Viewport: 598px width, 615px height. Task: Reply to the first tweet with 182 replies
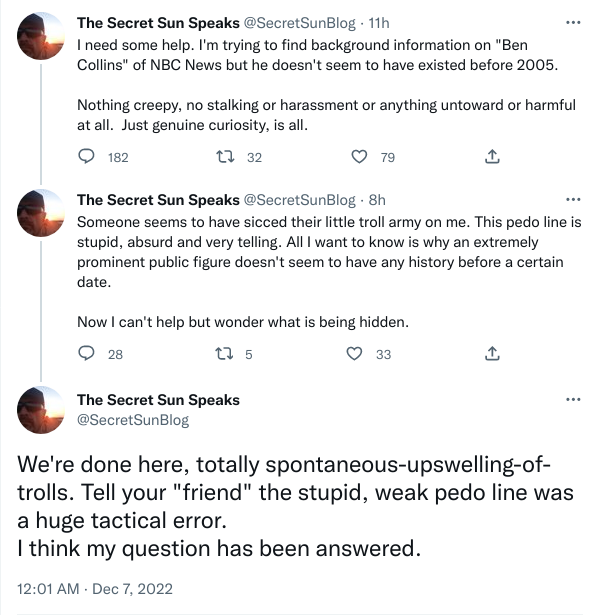click(86, 157)
